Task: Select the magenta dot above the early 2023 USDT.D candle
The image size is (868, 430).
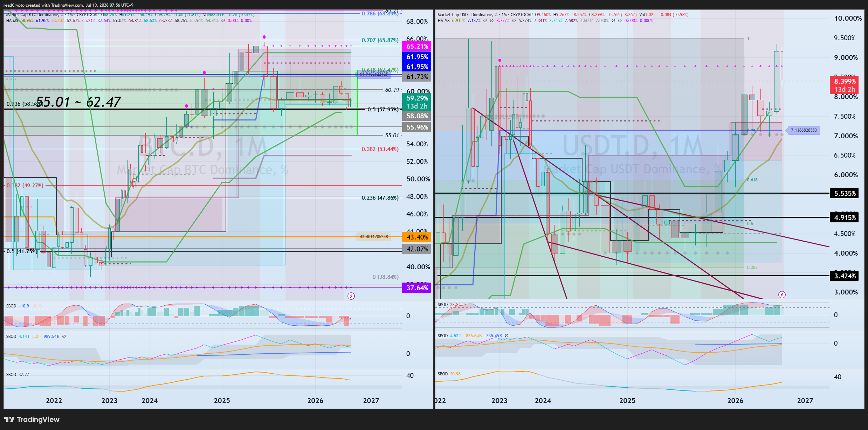Action: click(x=500, y=60)
